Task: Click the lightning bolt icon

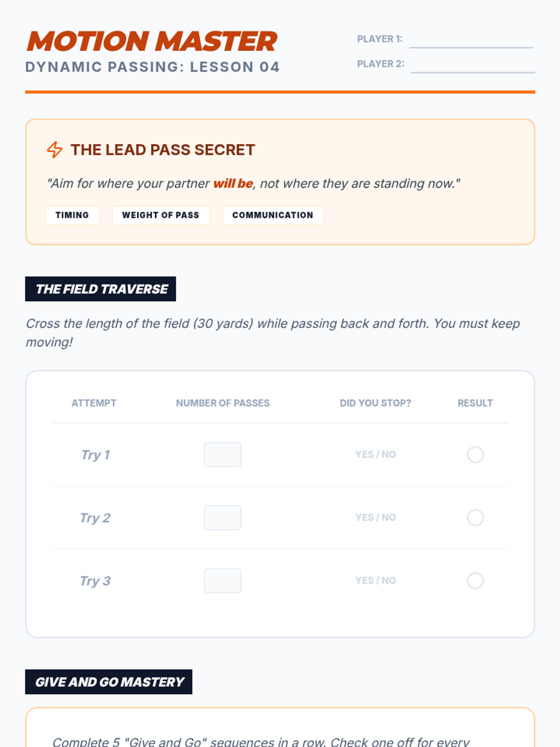Action: pos(55,150)
